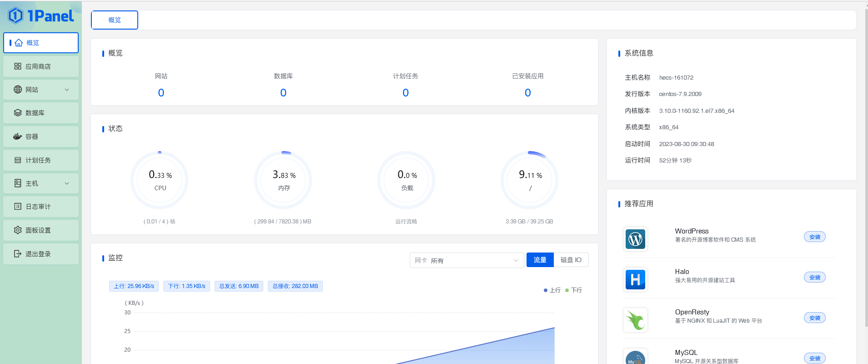Expand the Host (主机) sidebar submenu
Image resolution: width=868 pixels, height=364 pixels.
coord(40,183)
